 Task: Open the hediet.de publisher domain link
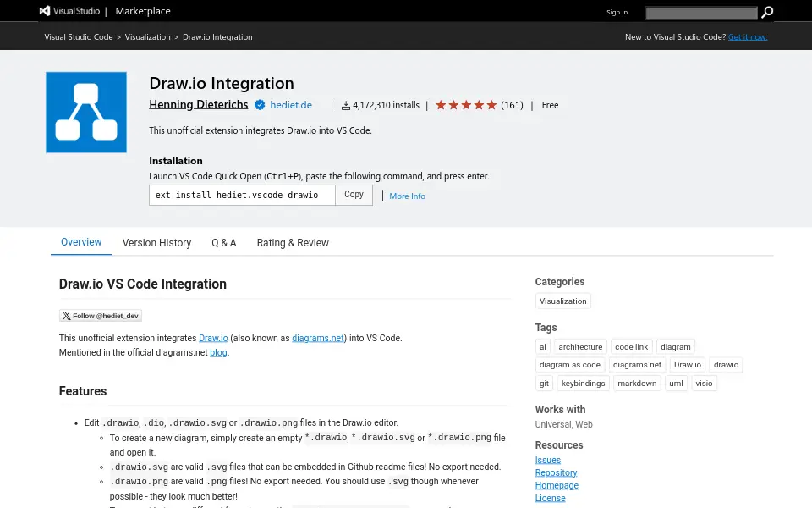coord(291,105)
